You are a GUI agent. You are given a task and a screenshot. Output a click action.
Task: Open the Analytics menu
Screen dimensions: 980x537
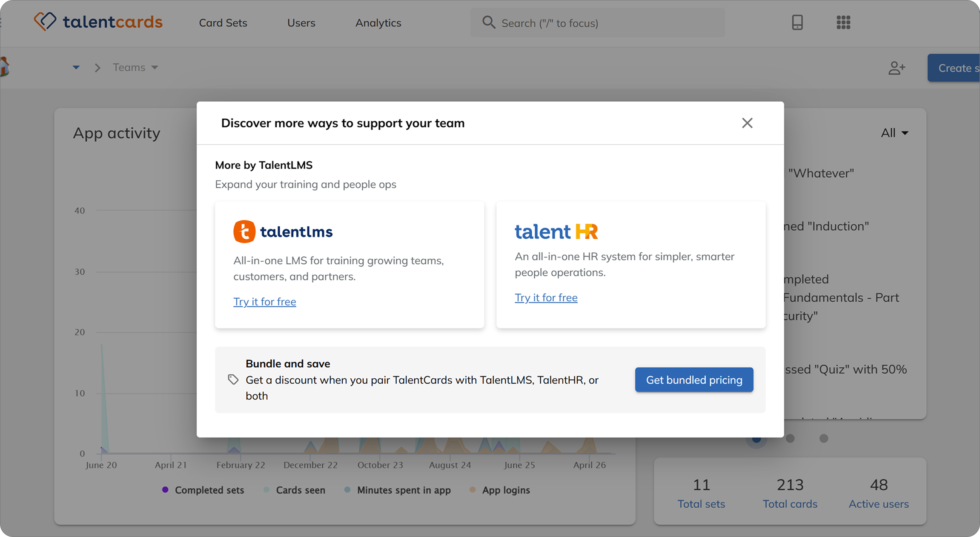click(378, 23)
